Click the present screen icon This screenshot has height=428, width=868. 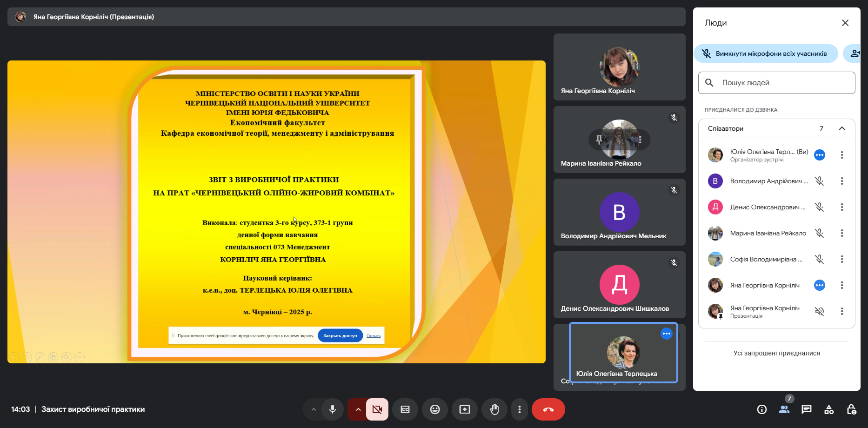464,409
